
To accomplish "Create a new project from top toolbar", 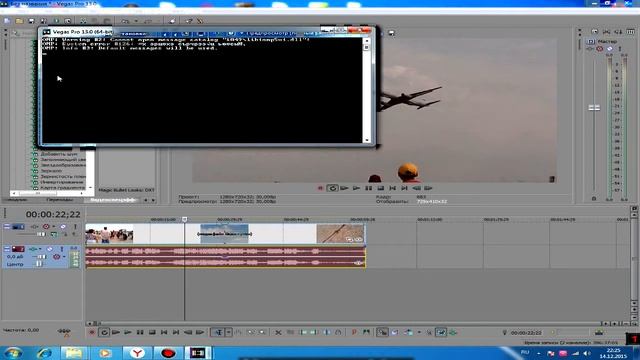I will (7, 21).
